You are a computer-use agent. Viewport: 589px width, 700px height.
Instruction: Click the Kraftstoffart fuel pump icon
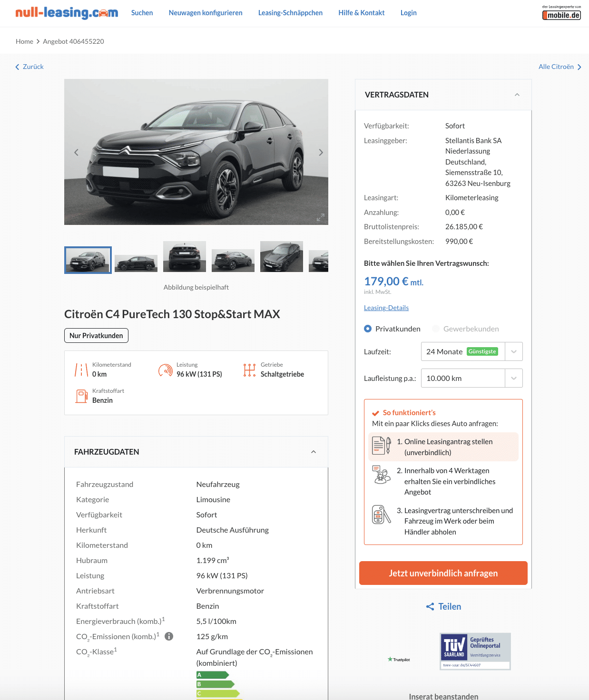coord(81,396)
